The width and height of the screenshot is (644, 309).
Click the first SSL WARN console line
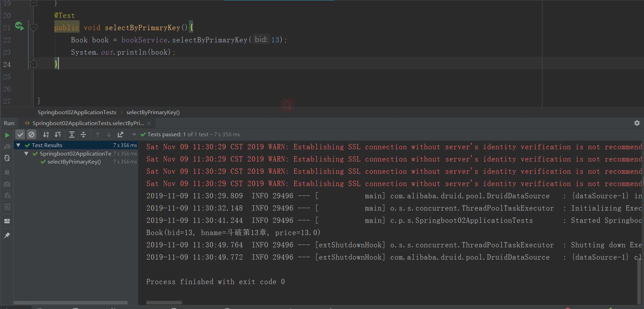pos(394,147)
